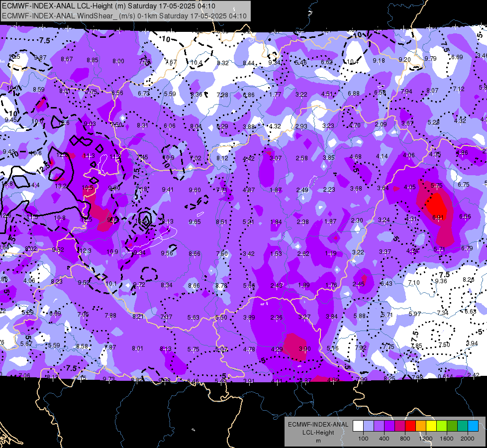Click the ECMWF-INDEX-ANAL legend caption
The height and width of the screenshot is (448, 487).
click(x=318, y=425)
